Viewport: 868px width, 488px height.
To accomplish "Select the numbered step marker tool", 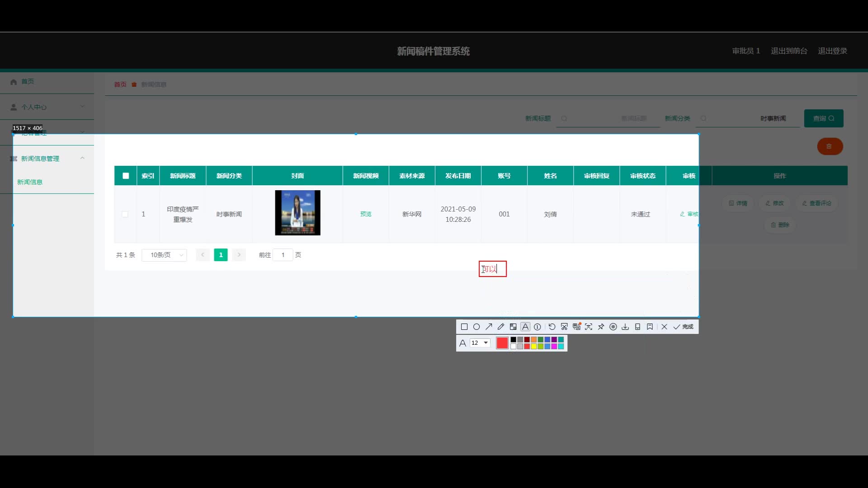I will coord(538,327).
